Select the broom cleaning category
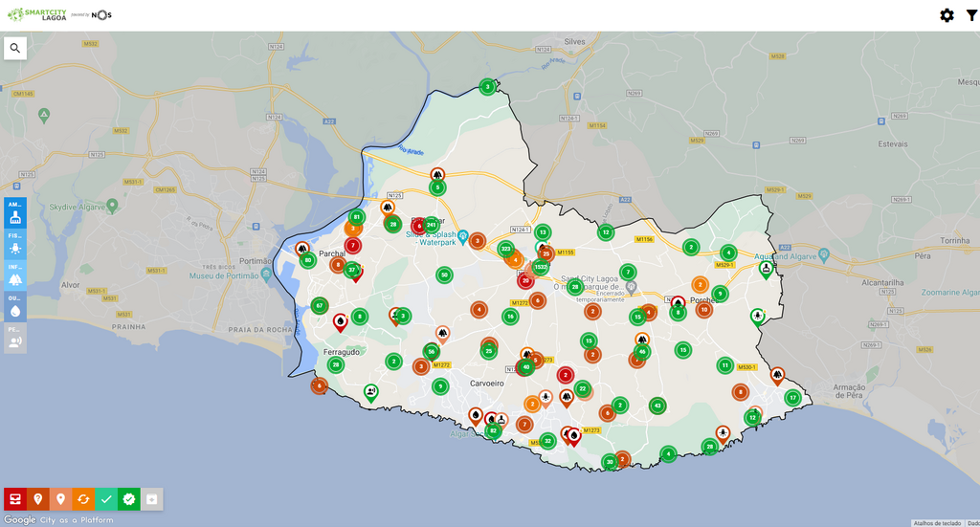This screenshot has height=527, width=980. tap(15, 212)
